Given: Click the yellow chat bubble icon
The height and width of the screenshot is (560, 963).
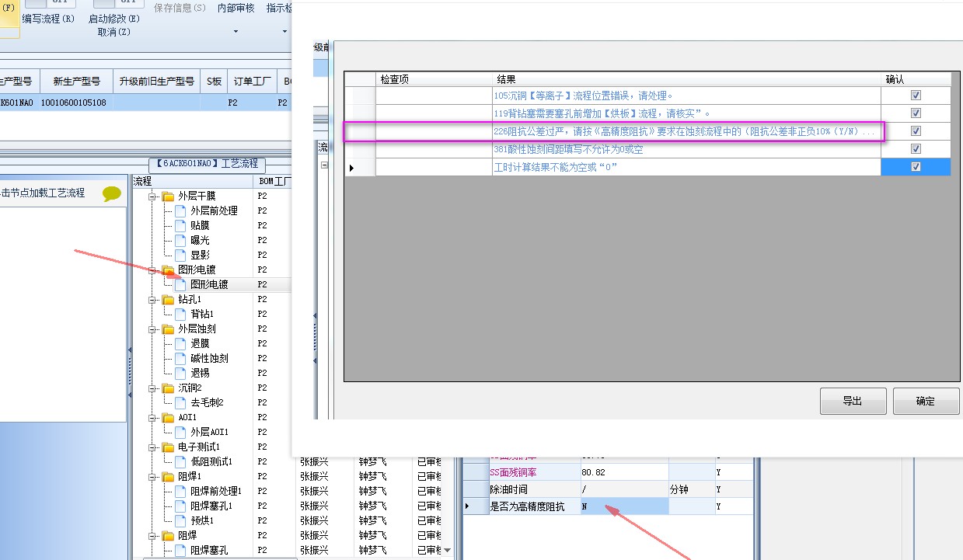Looking at the screenshot, I should point(112,194).
